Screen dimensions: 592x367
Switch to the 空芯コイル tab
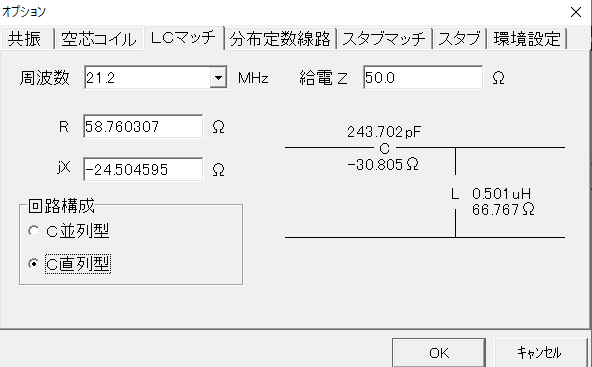point(99,39)
